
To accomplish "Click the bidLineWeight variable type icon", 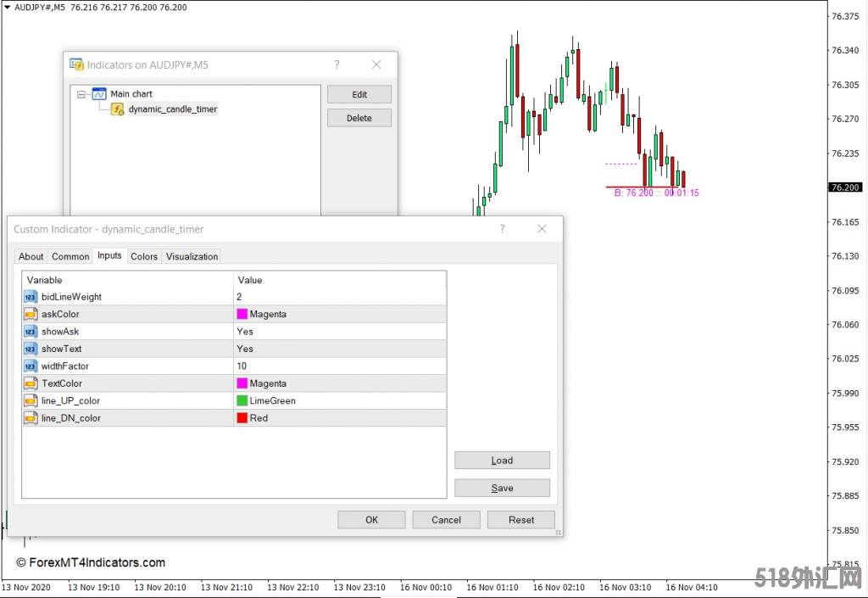I will (x=31, y=297).
